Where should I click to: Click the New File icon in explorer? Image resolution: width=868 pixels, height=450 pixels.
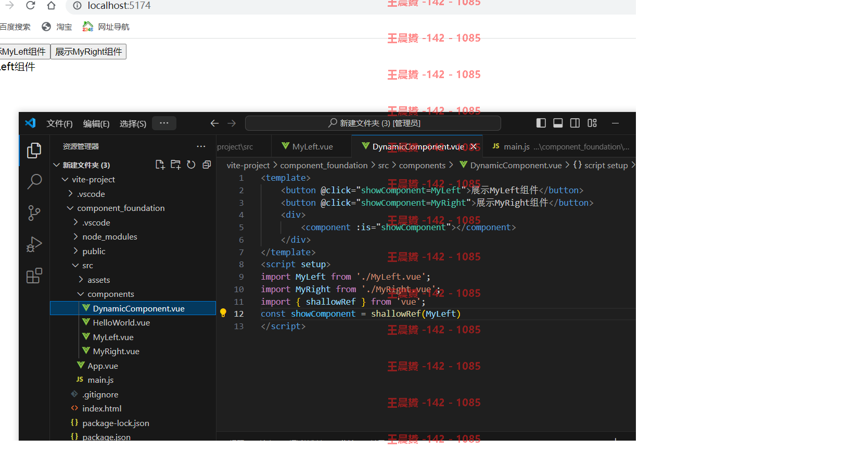[x=160, y=165]
